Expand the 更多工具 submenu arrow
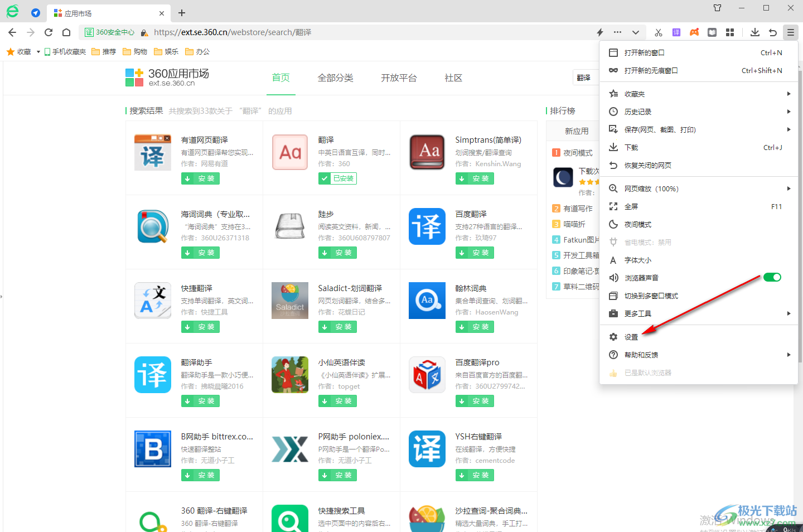The height and width of the screenshot is (532, 803). click(789, 313)
